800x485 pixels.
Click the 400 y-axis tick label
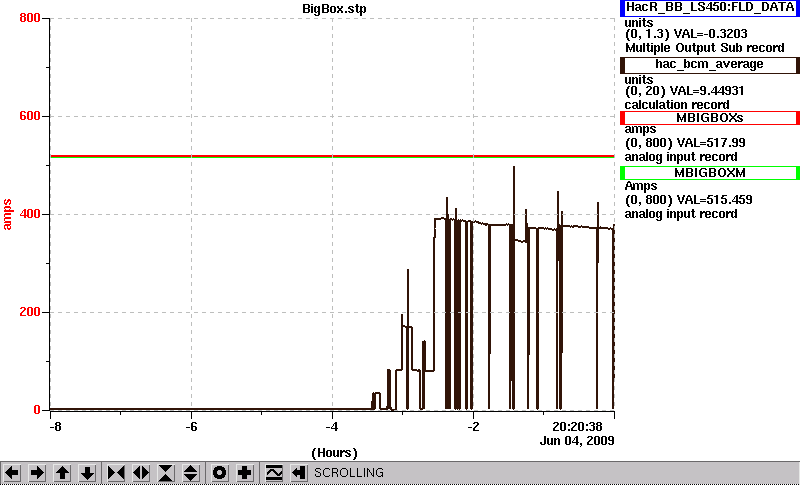click(30, 214)
